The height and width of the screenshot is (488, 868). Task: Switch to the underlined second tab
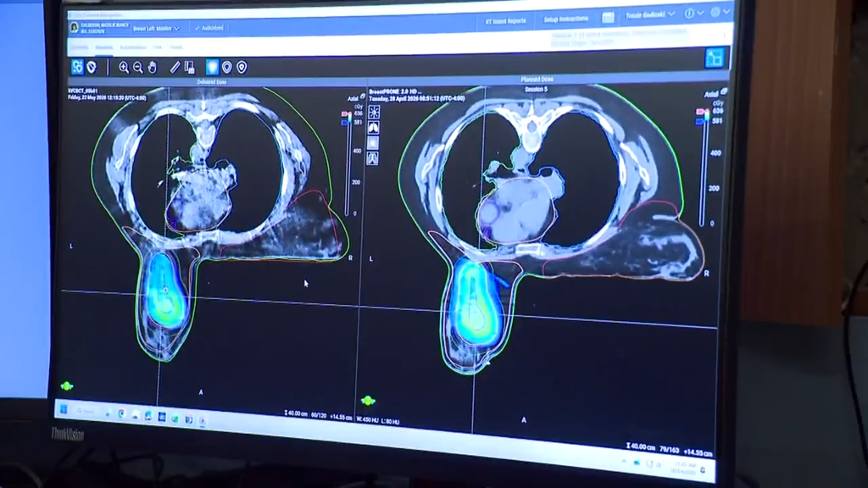[103, 48]
